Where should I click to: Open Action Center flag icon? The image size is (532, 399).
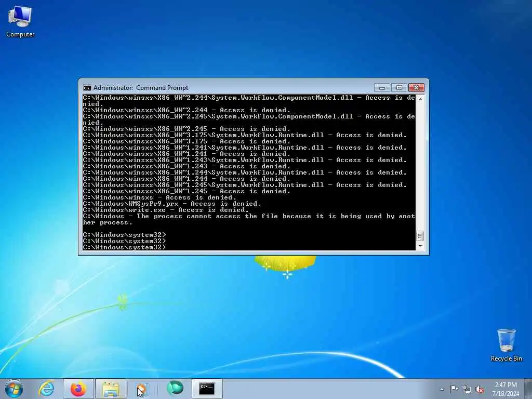point(454,389)
